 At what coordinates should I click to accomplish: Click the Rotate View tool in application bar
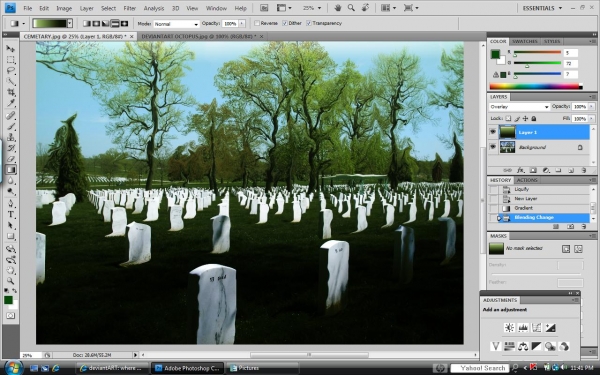pos(365,8)
